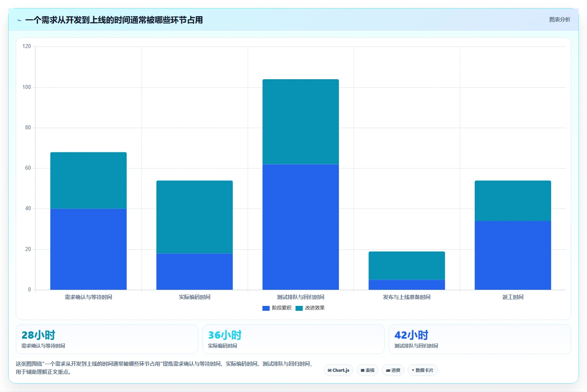This screenshot has height=392, width=587.
Task: Click 需求确认与等待时间 caption under 28小时
Action: tap(43, 346)
